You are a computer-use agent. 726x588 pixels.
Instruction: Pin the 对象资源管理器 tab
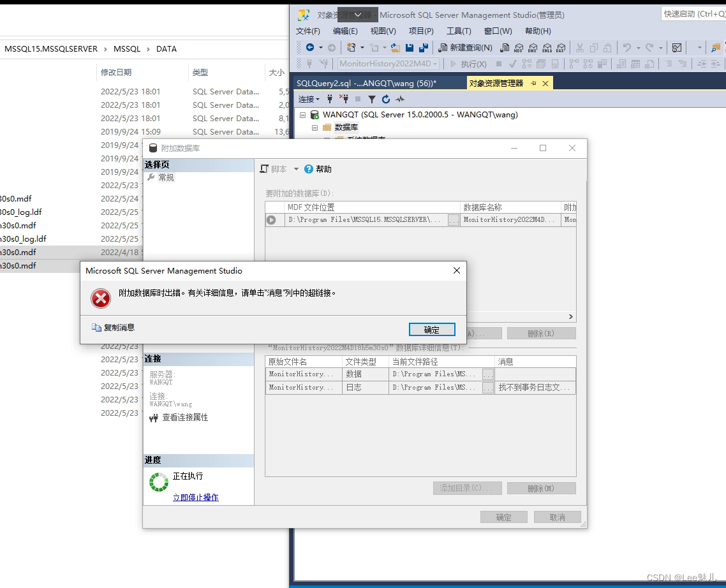click(x=533, y=84)
